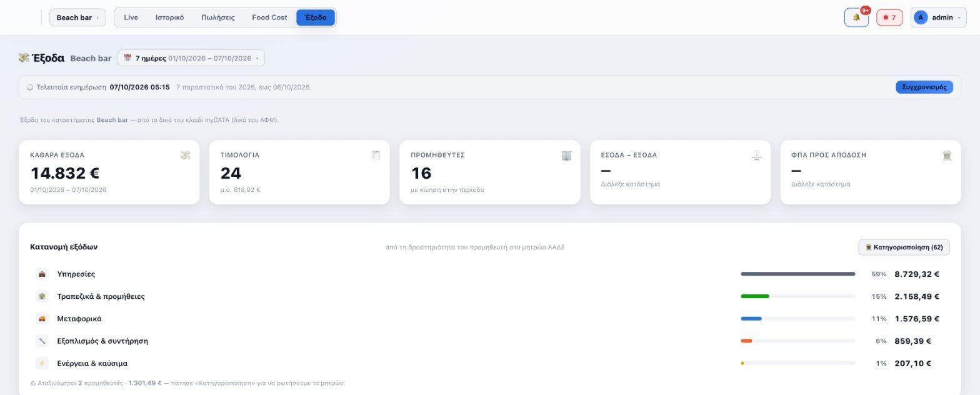Click the clock icon beside Τελευταία ενημέρωση
Viewport: 980px width, 395px height.
click(30, 87)
